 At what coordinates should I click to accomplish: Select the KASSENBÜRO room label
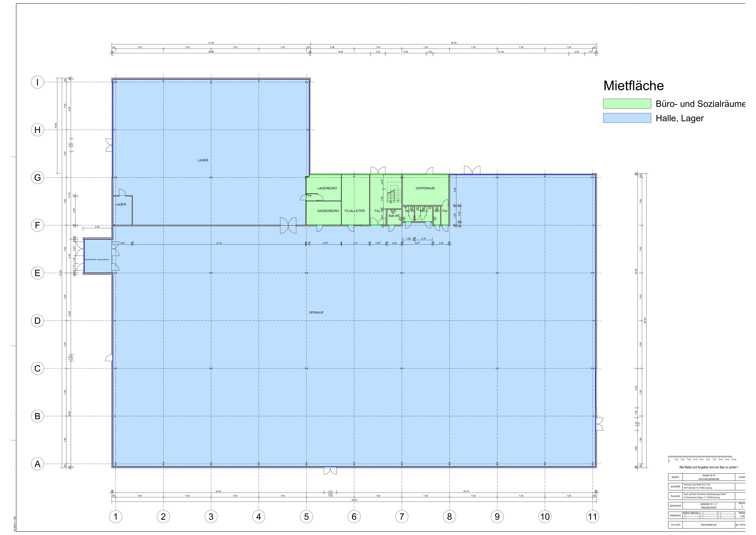pyautogui.click(x=328, y=211)
